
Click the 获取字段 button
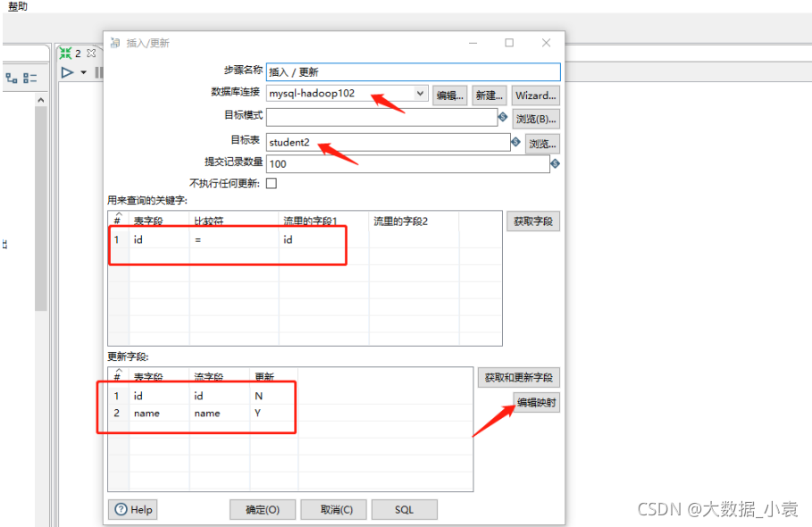(533, 222)
